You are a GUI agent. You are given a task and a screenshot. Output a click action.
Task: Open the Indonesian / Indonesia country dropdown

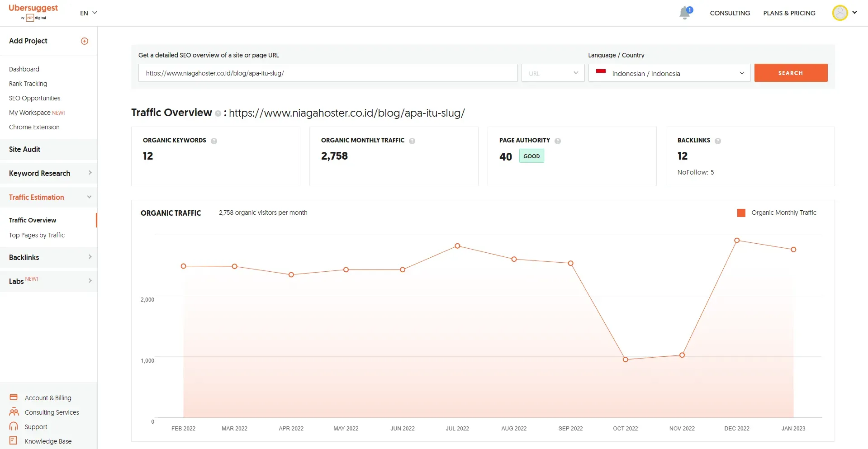pos(669,73)
